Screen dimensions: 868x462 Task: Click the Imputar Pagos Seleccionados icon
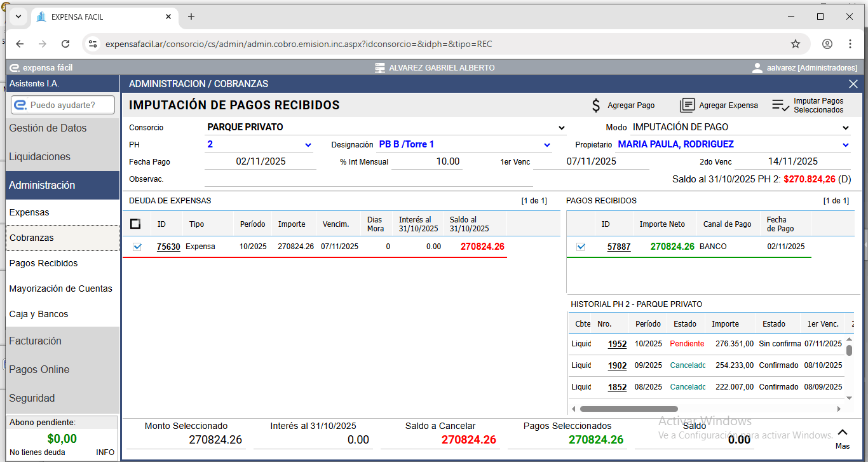click(780, 105)
